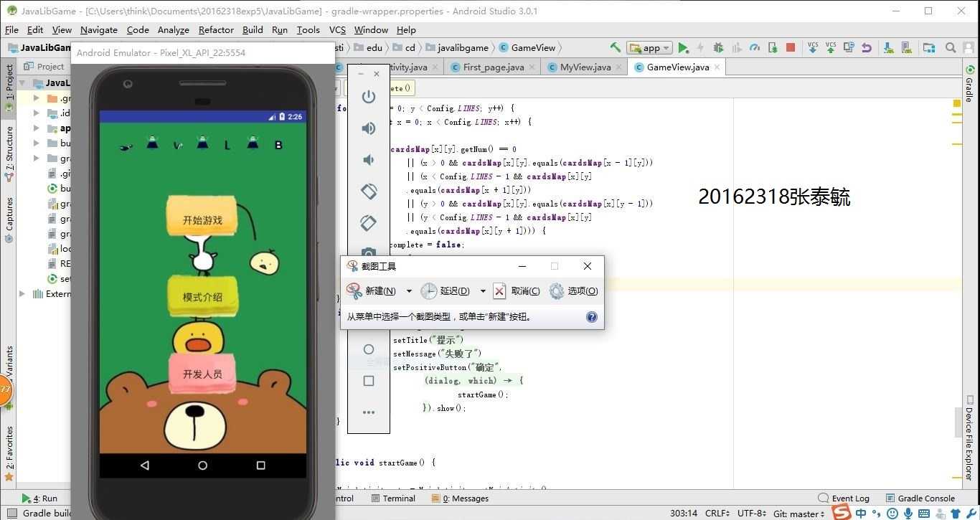Rotate emulator right using second rotate icon
The height and width of the screenshot is (520, 980).
point(369,223)
